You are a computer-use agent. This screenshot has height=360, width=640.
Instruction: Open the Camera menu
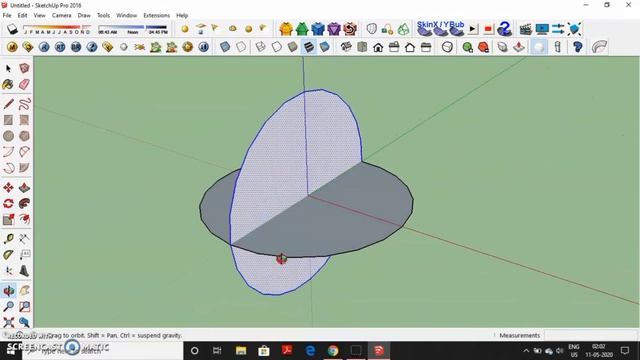coord(61,15)
